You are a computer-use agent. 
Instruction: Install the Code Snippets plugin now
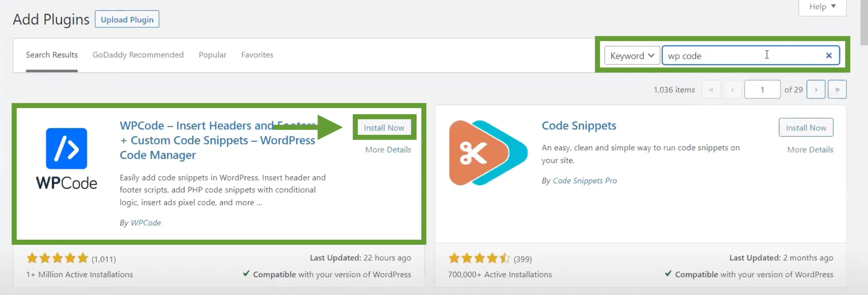coord(806,128)
